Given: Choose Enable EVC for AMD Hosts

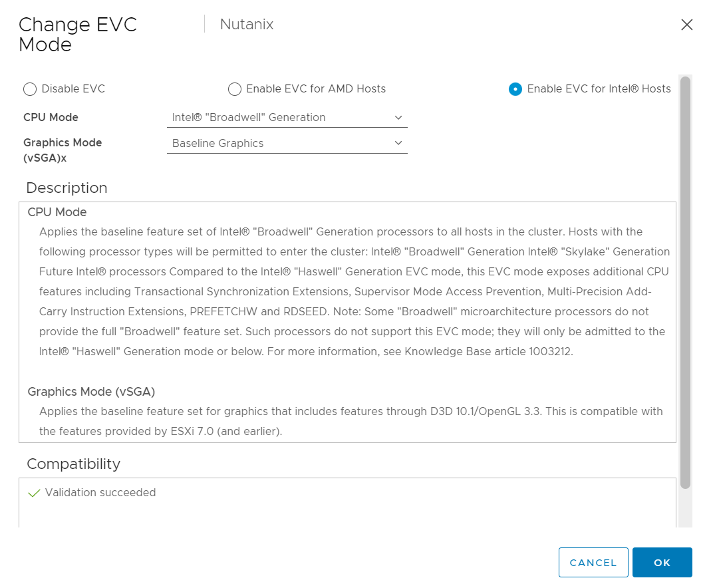Looking at the screenshot, I should [235, 89].
